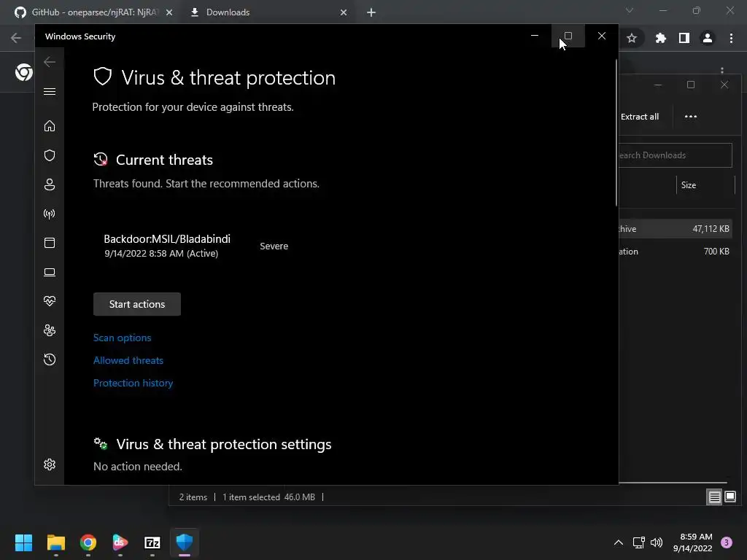Click the Search Downloads field
This screenshot has height=560, width=747.
tap(675, 155)
